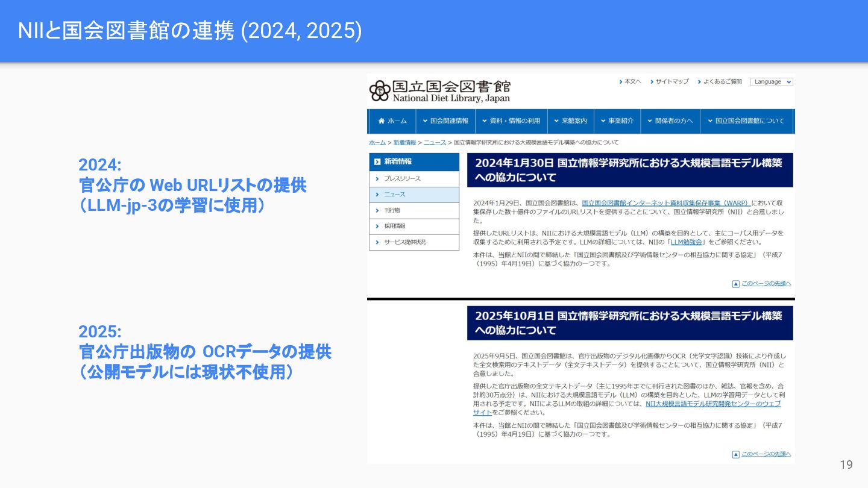Select ニュース in the sidebar
This screenshot has width=868, height=488.
[x=414, y=195]
